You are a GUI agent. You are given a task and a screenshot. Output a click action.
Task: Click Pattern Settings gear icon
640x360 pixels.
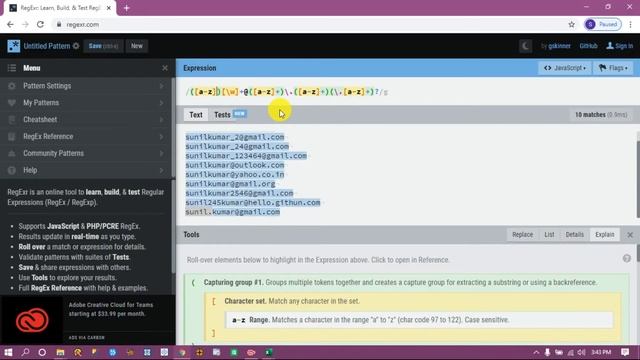(12, 86)
